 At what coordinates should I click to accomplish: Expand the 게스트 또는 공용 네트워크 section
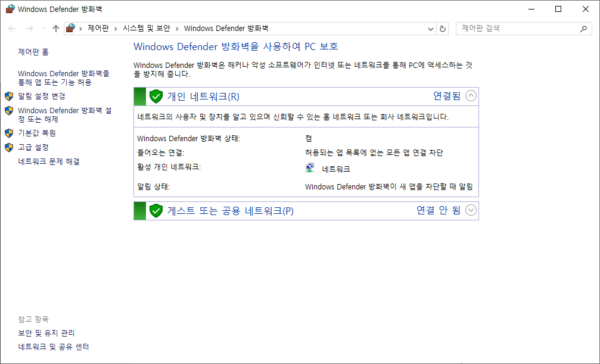pos(471,210)
